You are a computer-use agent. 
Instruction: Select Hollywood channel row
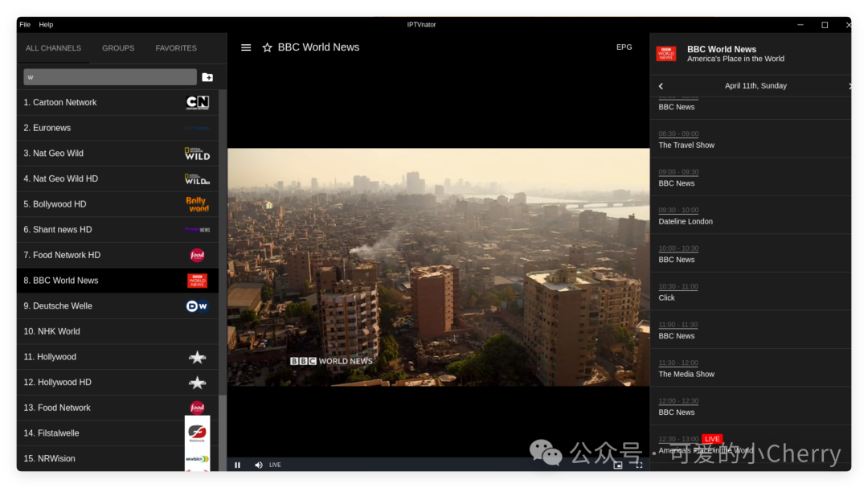(x=118, y=357)
